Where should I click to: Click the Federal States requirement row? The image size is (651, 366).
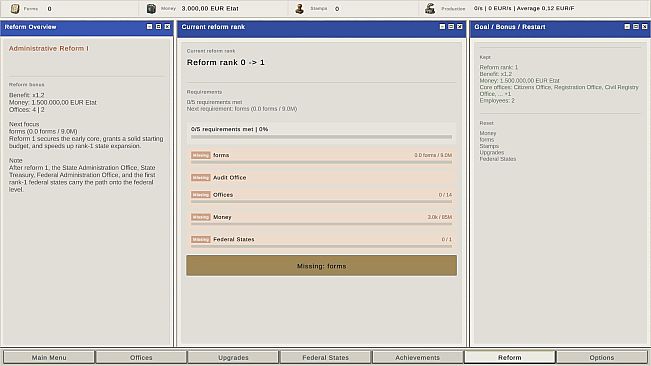pos(321,241)
